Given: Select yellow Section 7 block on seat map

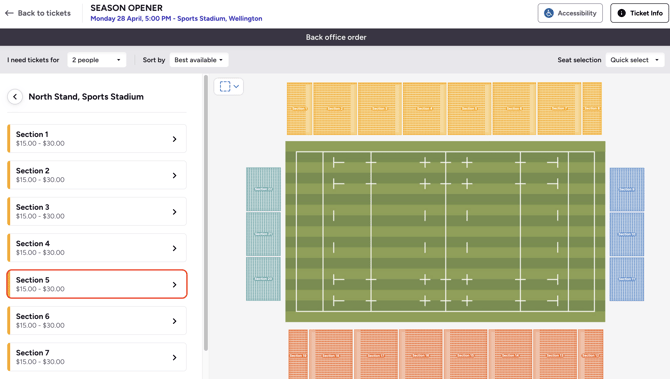Looking at the screenshot, I should pyautogui.click(x=559, y=109).
